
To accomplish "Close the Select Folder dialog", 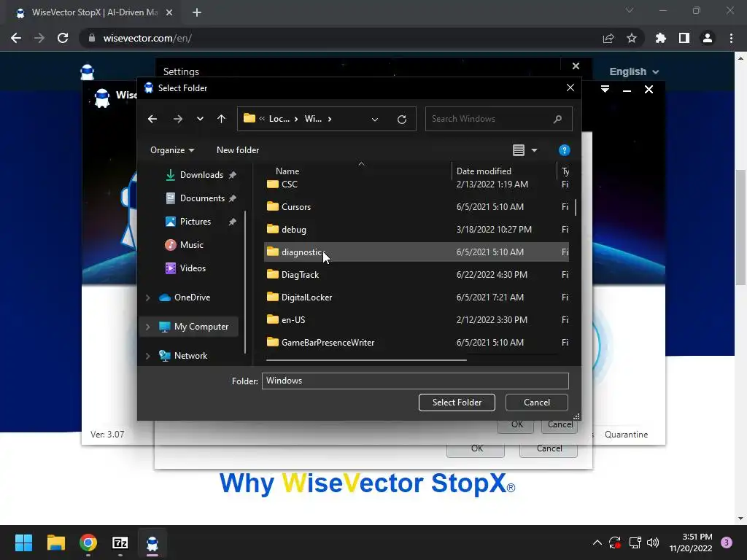I will [x=570, y=87].
